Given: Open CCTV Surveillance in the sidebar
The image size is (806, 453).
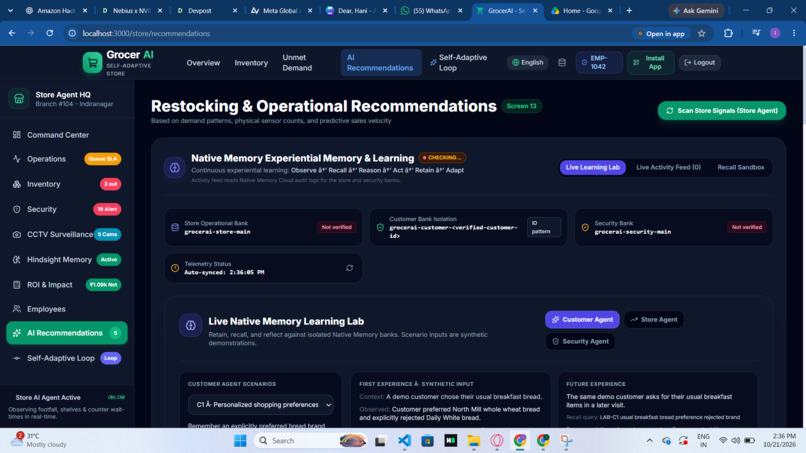Looking at the screenshot, I should click(x=67, y=234).
